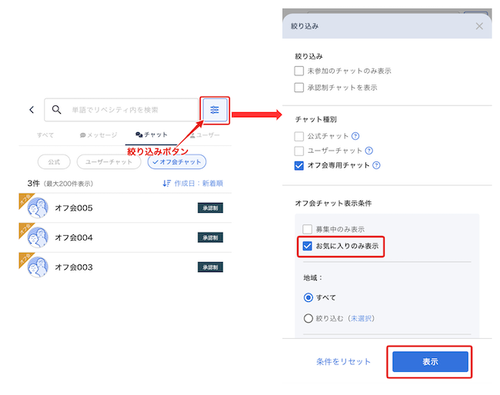Check the ユーザーチャット checkbox
Screen dimensions: 500x395
coord(299,151)
